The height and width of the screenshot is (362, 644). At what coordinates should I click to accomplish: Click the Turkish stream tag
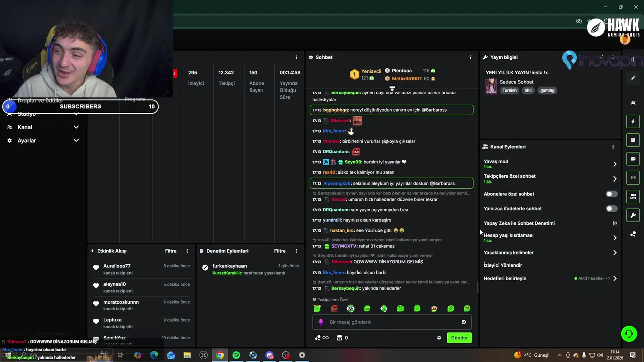510,90
